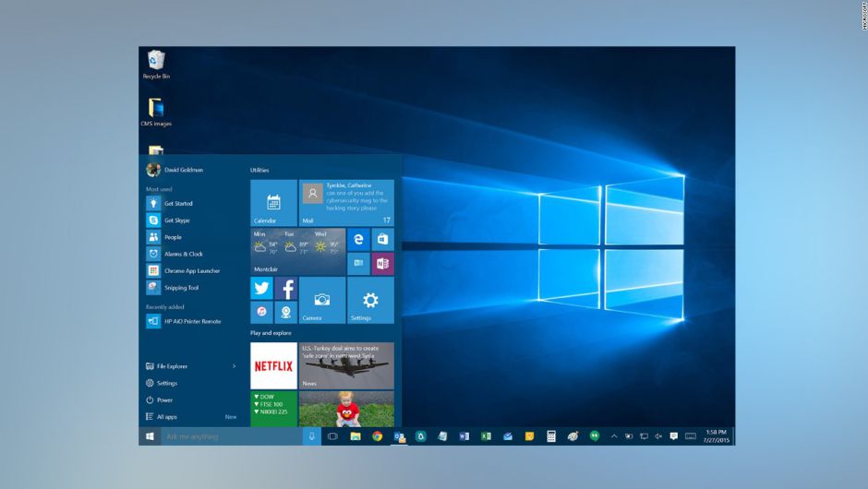Expand the File Explorer jump list arrow

(235, 366)
